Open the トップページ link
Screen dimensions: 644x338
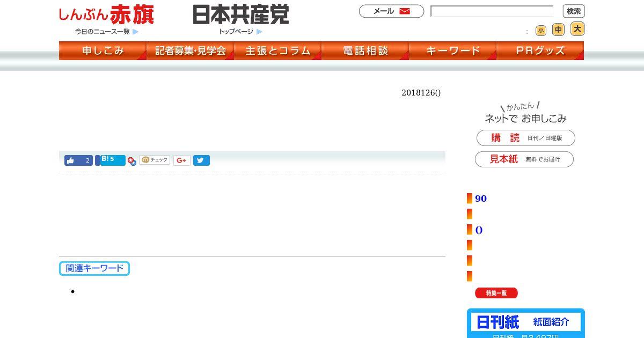(240, 32)
